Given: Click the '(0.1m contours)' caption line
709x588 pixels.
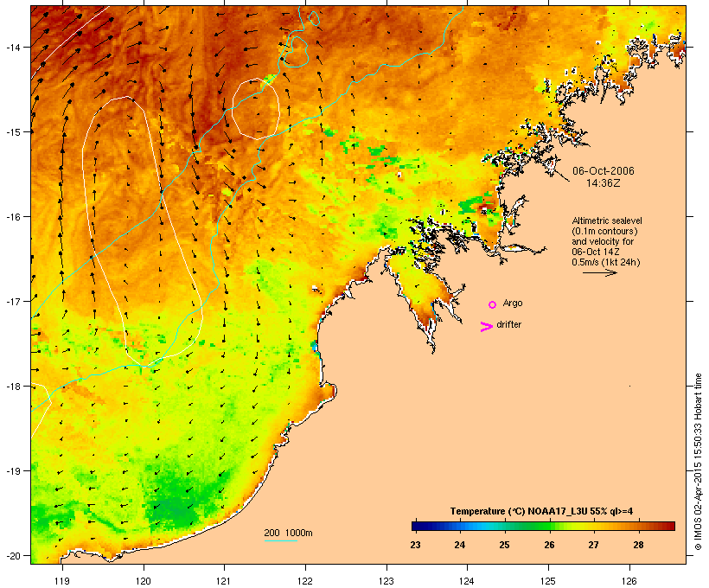Looking at the screenshot, I should point(604,231).
